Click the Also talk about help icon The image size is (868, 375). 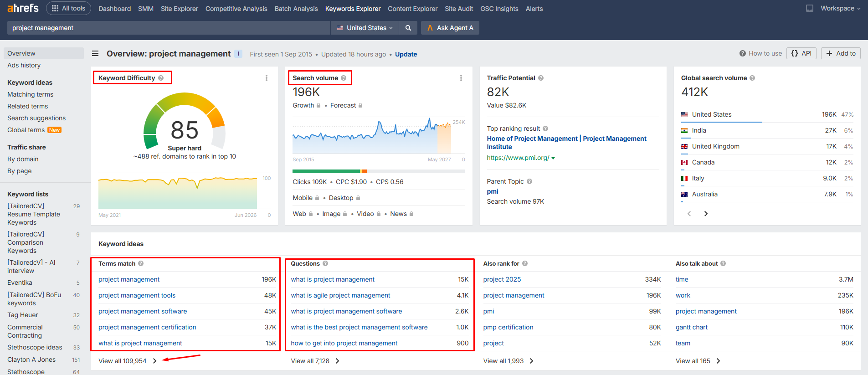tap(723, 263)
